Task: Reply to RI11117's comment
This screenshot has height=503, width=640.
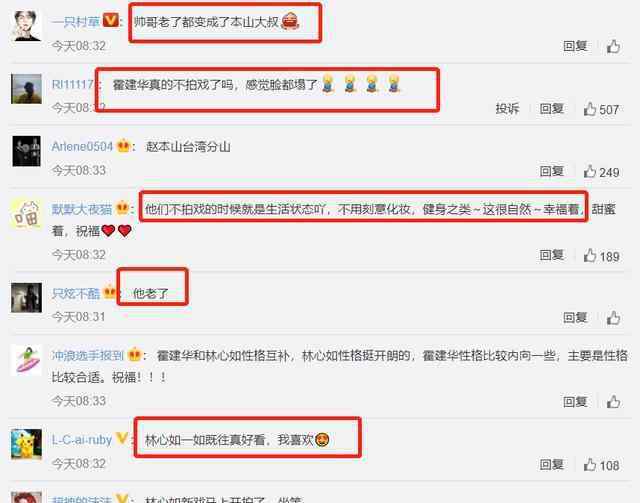Action: (551, 109)
